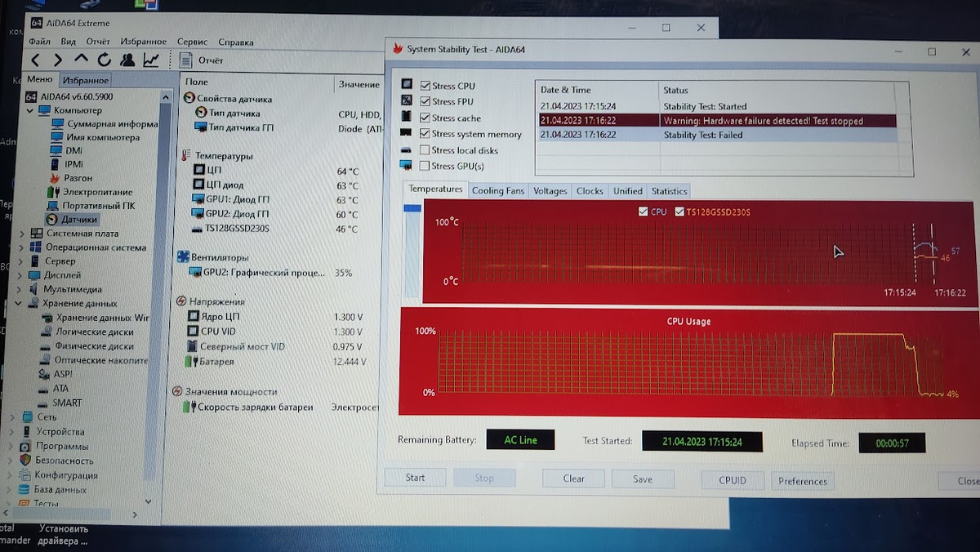Click the Напряжения voltage icon
This screenshot has height=552, width=980.
click(182, 301)
